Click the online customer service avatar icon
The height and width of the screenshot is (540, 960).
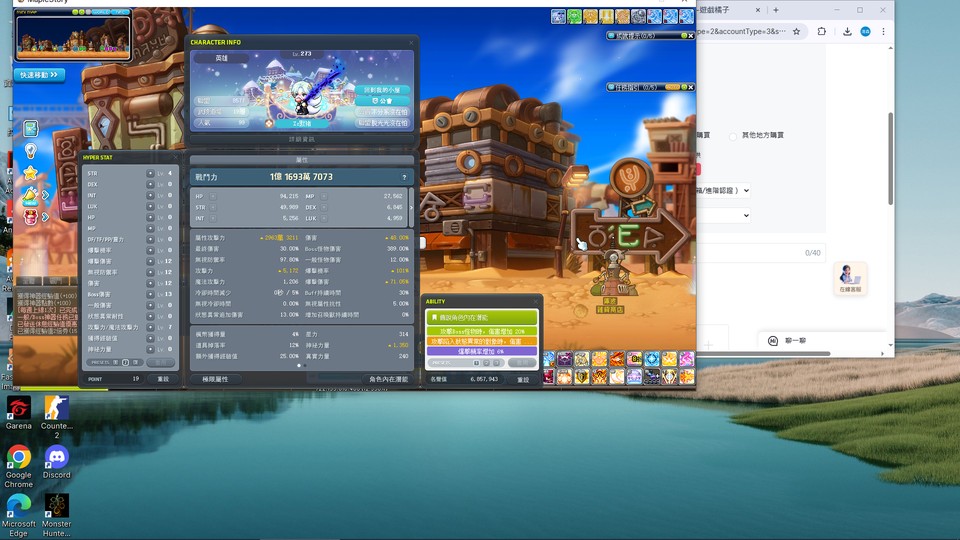(850, 279)
